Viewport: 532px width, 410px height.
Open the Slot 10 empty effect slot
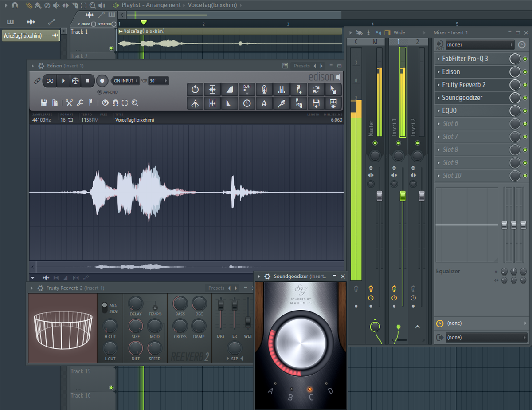point(471,176)
